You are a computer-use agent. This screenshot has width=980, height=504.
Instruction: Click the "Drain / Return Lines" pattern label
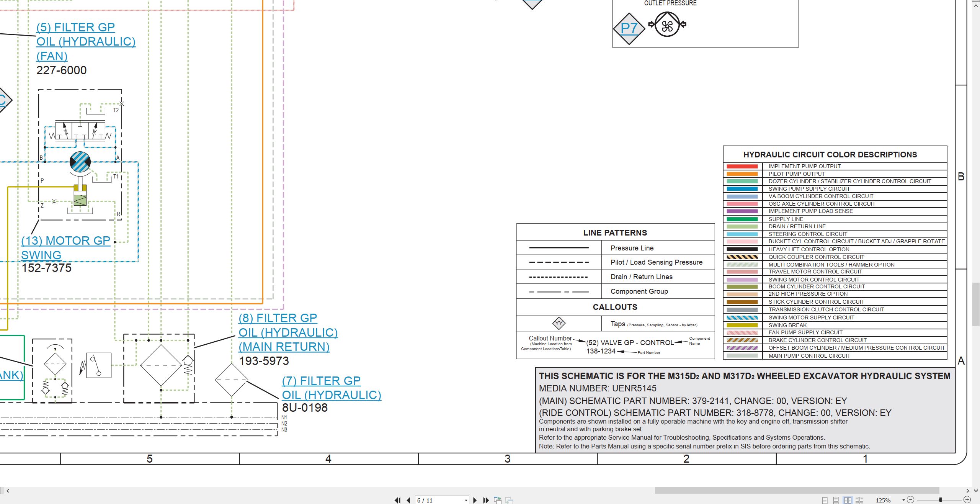(x=641, y=277)
